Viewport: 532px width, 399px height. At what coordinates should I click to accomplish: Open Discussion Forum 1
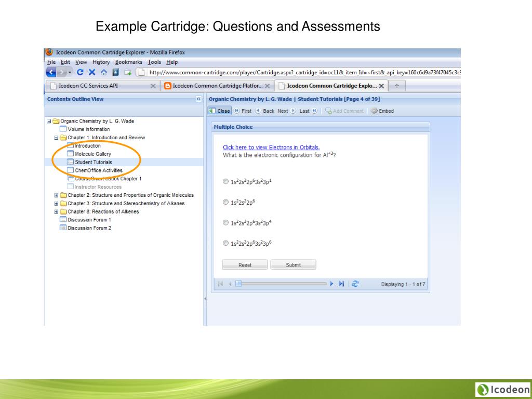click(89, 220)
